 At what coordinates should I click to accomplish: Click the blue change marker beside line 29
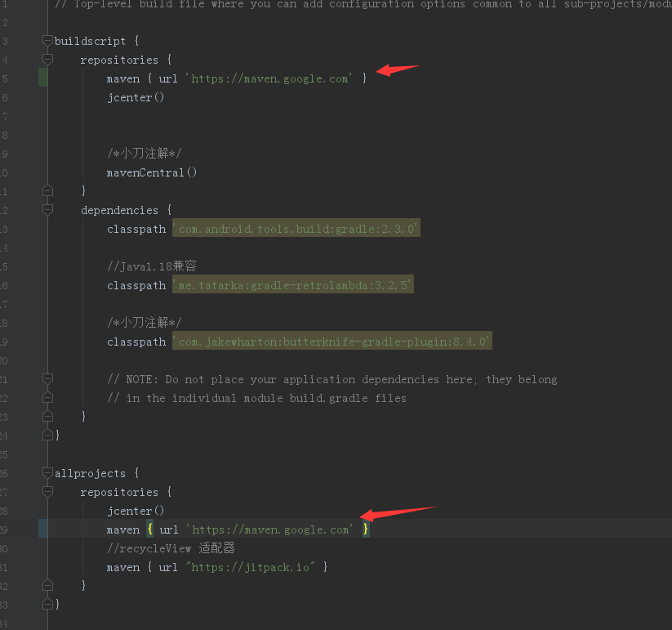tap(42, 529)
